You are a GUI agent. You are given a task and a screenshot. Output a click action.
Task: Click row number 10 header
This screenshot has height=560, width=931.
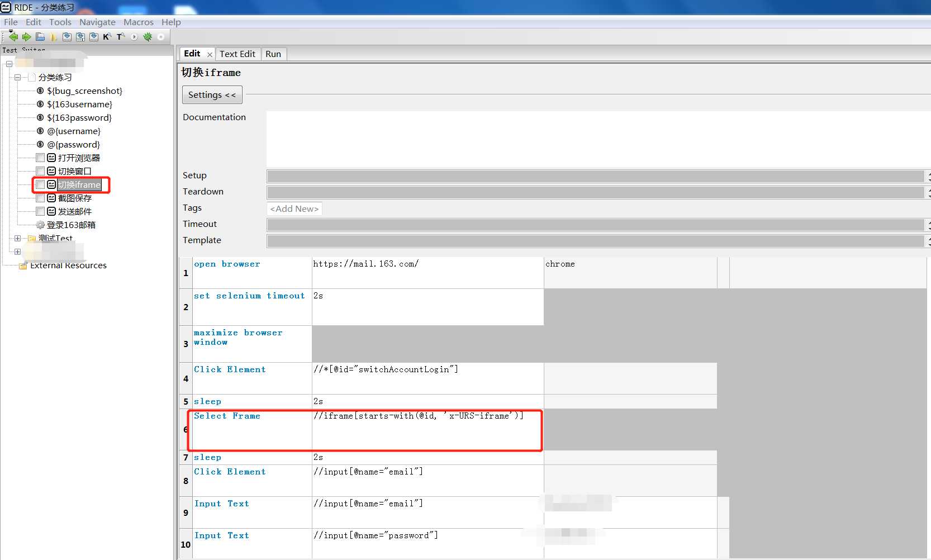click(186, 544)
